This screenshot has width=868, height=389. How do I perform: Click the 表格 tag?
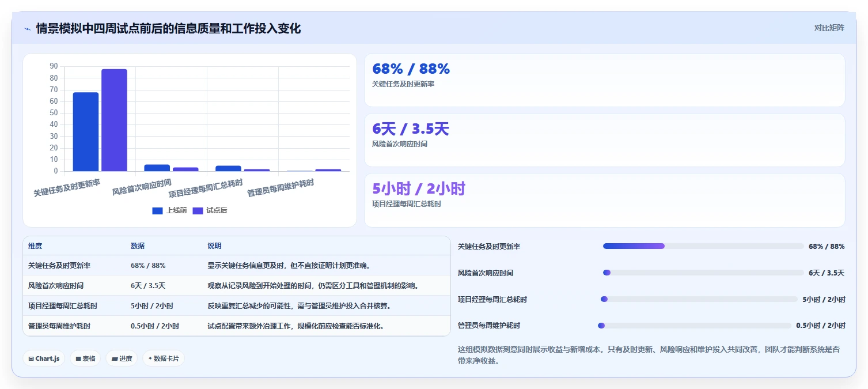(85, 358)
